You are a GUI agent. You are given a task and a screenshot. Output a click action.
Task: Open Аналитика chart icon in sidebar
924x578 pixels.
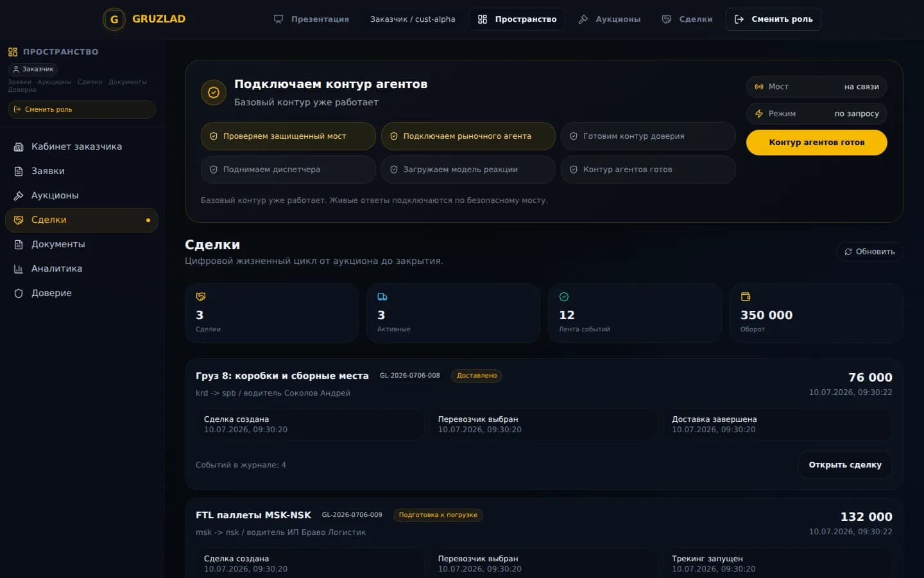[19, 268]
